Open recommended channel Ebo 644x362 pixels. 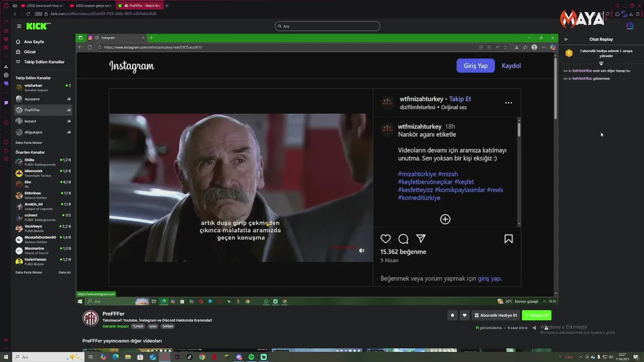coord(43,184)
